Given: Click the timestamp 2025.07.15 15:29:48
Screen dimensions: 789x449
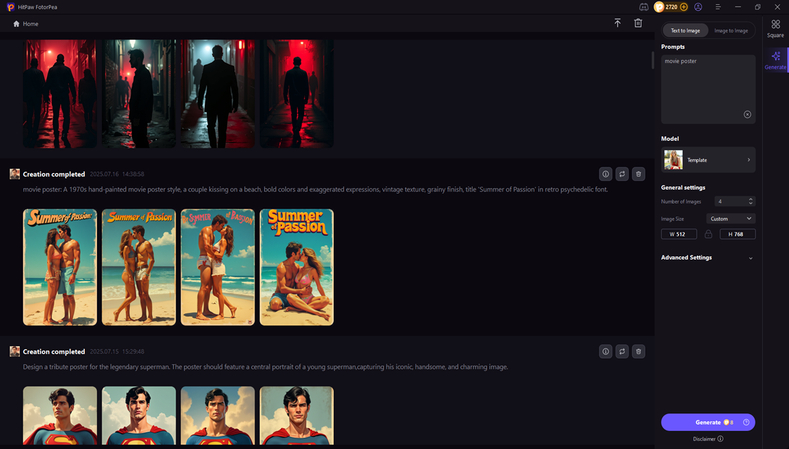Looking at the screenshot, I should pyautogui.click(x=117, y=351).
